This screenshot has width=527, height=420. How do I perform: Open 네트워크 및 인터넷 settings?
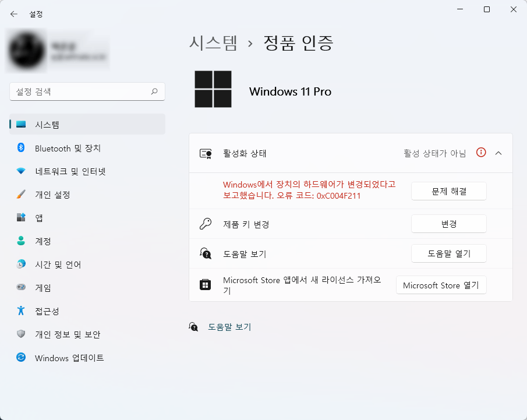point(87,171)
